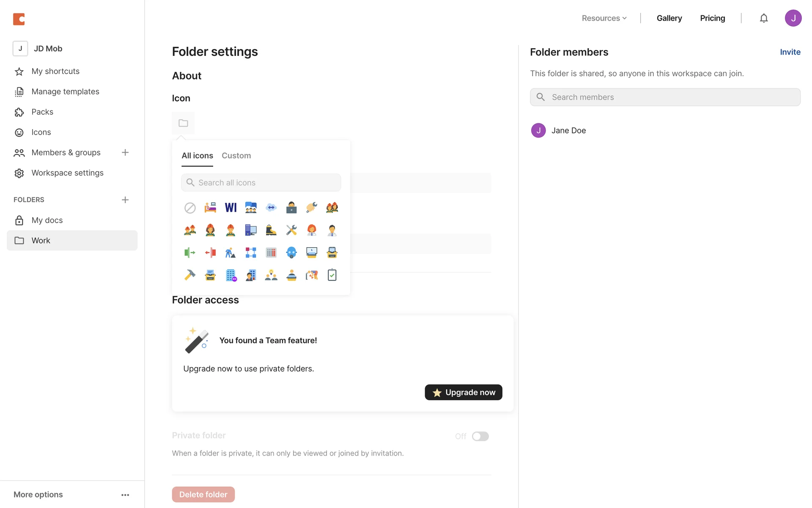Switch to the Custom icons tab
This screenshot has width=812, height=508.
(x=236, y=156)
